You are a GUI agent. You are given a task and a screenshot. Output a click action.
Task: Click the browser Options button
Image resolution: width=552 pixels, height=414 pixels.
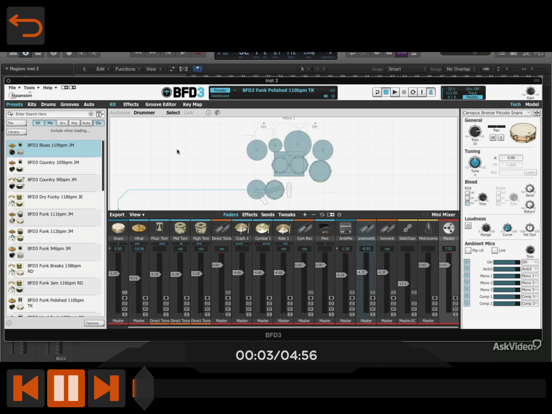click(x=94, y=323)
